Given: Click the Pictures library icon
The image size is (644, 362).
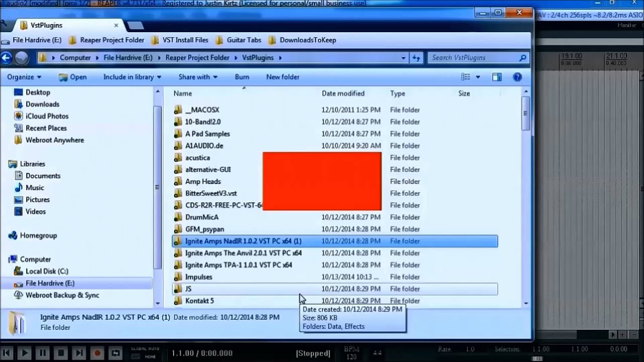Looking at the screenshot, I should pyautogui.click(x=19, y=200).
